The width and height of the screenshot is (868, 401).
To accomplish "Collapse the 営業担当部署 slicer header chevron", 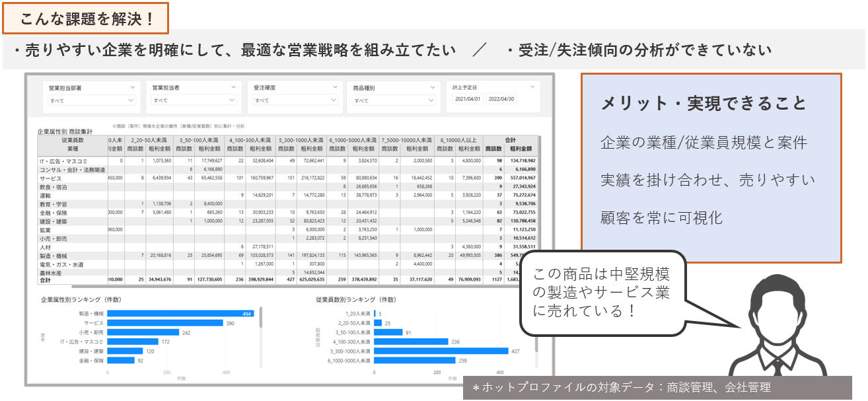I will tap(132, 87).
